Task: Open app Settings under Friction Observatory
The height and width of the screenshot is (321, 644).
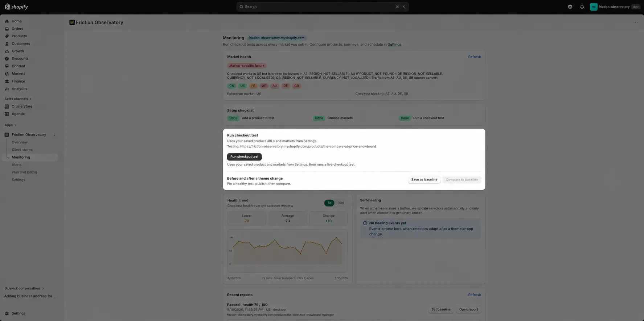Action: [19, 180]
